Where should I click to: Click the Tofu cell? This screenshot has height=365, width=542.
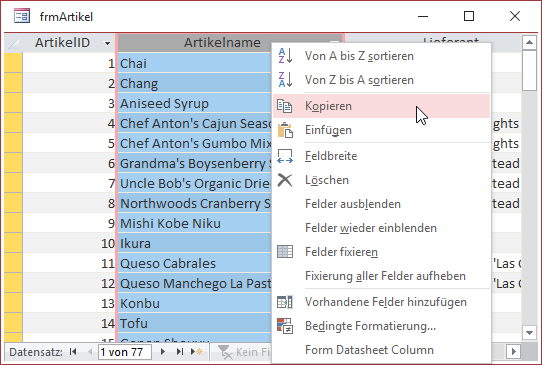click(195, 324)
